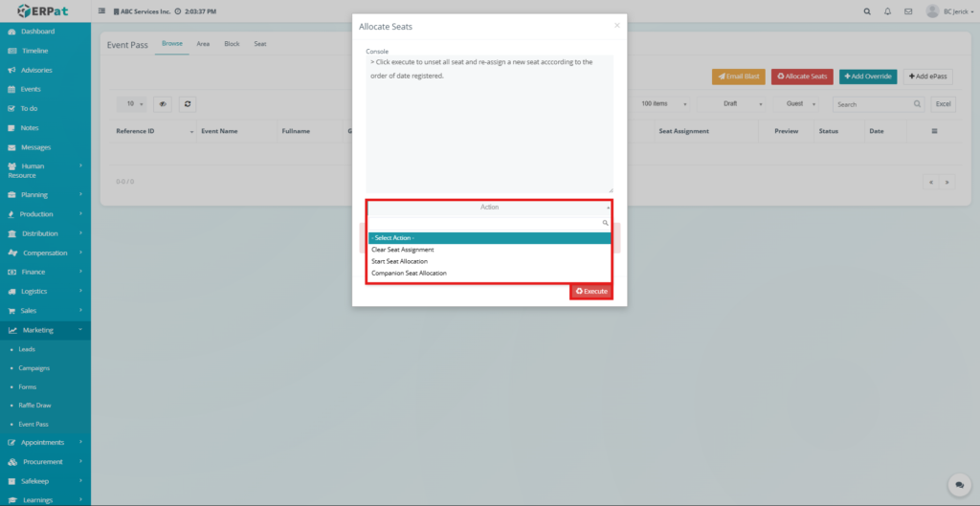Switch to the Block tab

[232, 44]
